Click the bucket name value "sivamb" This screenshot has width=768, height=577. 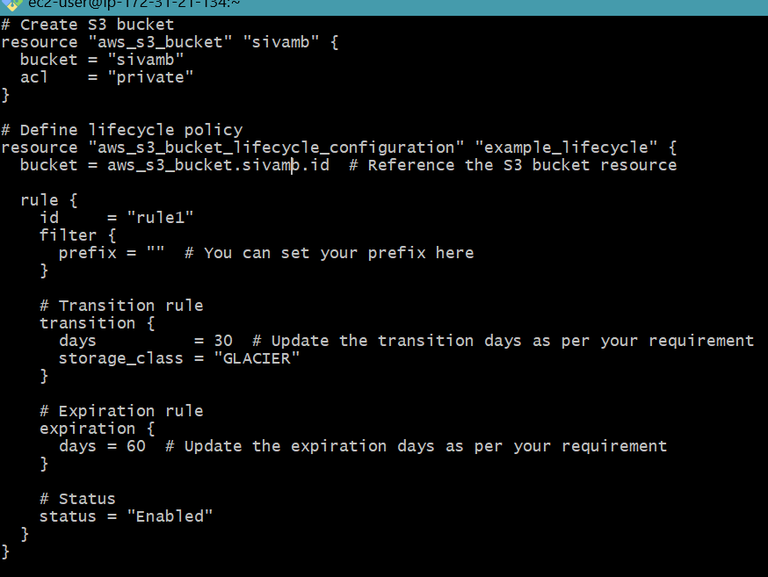click(145, 60)
